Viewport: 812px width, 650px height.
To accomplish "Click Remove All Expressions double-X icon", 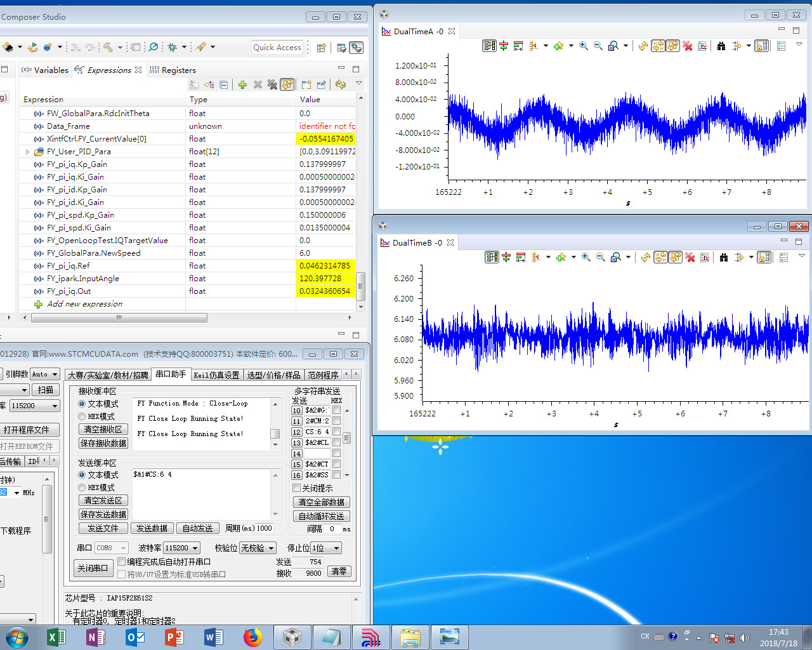I will (x=272, y=84).
